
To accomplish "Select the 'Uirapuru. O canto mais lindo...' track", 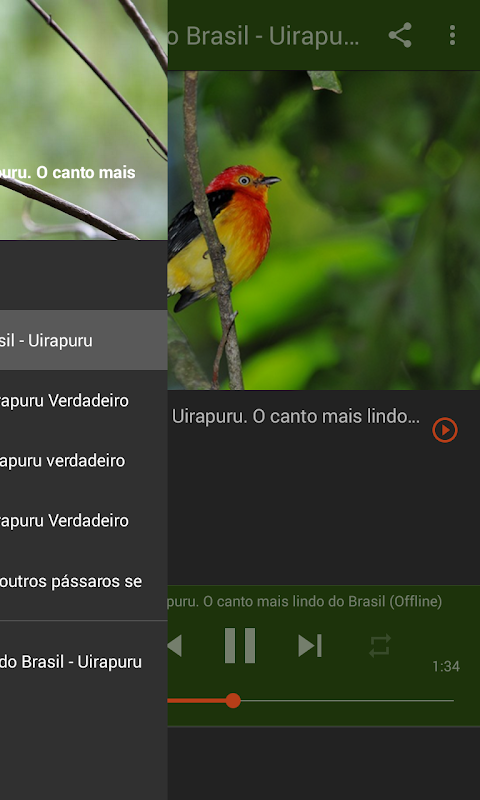I will 296,417.
